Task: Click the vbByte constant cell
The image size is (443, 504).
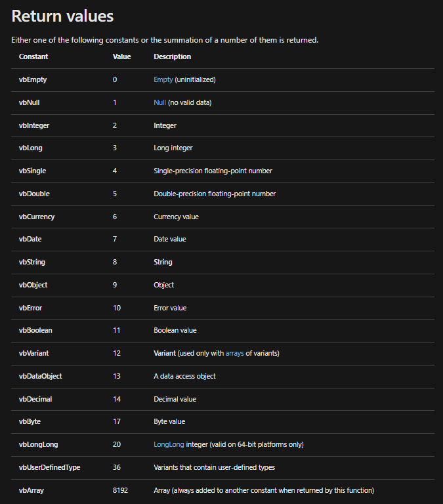Action: (x=30, y=422)
